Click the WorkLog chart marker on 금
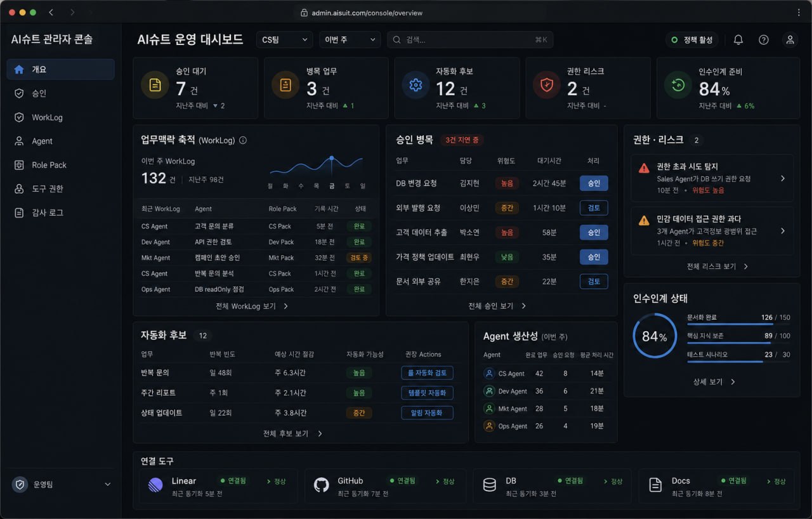 [x=331, y=158]
